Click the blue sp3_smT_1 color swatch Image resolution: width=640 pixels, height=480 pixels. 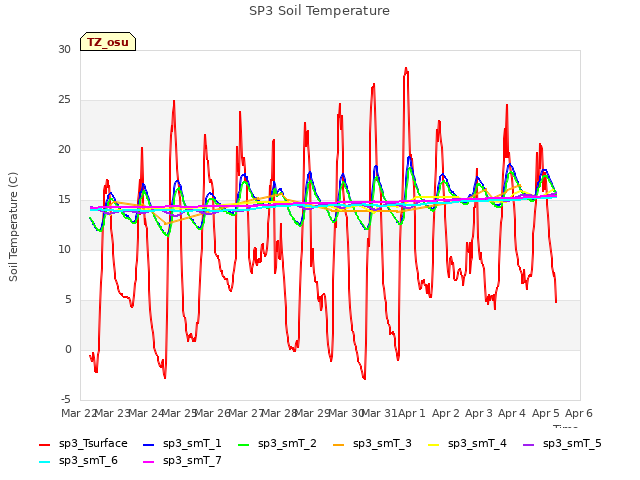pos(149,444)
